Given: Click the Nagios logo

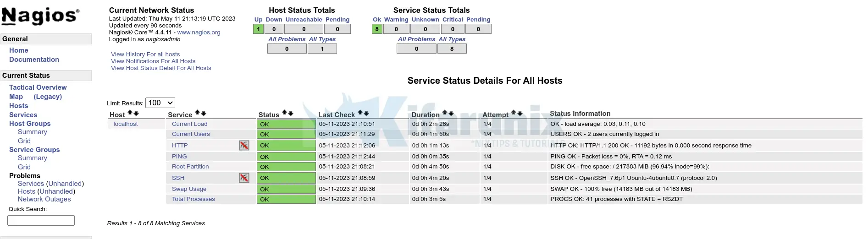Looking at the screenshot, I should point(40,16).
